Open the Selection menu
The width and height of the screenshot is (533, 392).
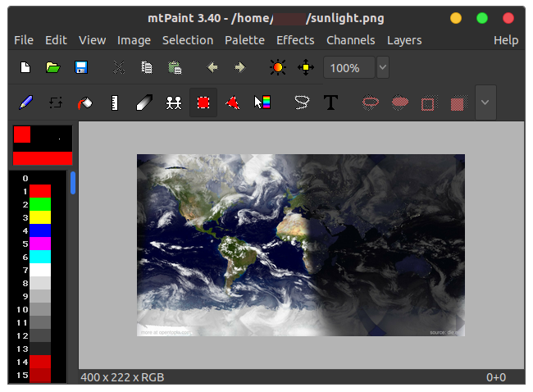click(188, 40)
